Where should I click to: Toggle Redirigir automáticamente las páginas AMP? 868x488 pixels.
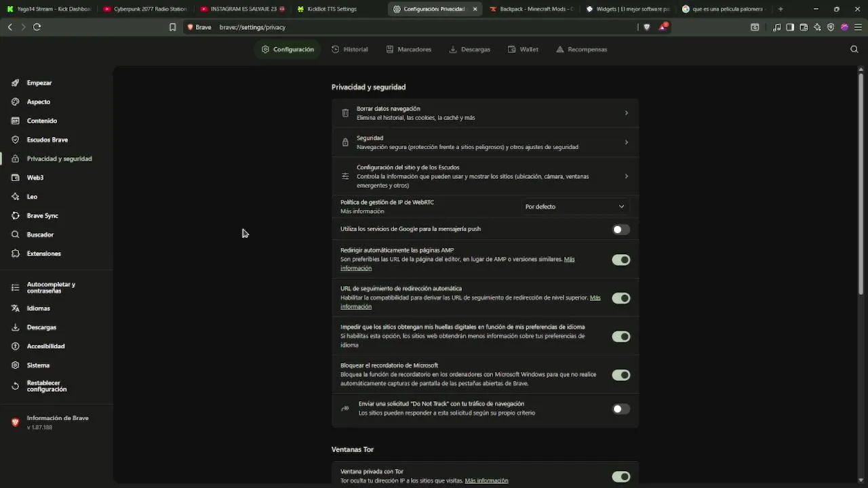620,260
